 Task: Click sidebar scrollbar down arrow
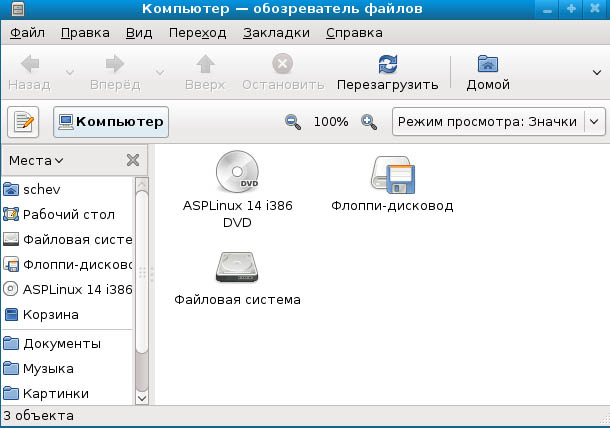point(142,398)
